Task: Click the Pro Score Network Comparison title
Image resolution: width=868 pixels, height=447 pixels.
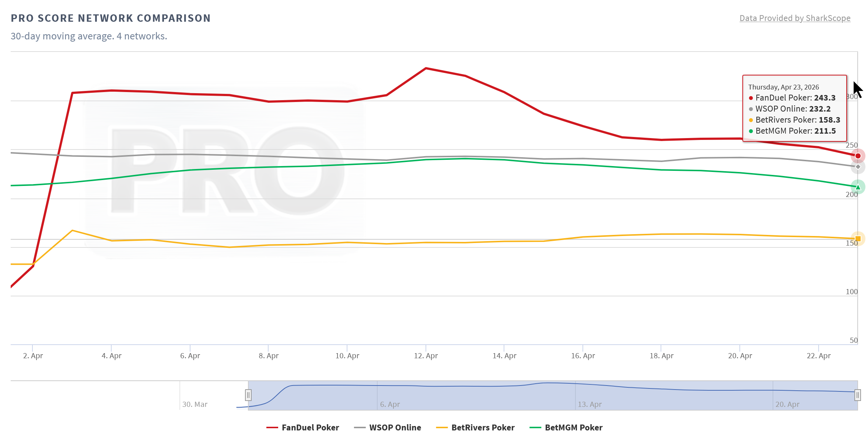Action: (x=111, y=18)
